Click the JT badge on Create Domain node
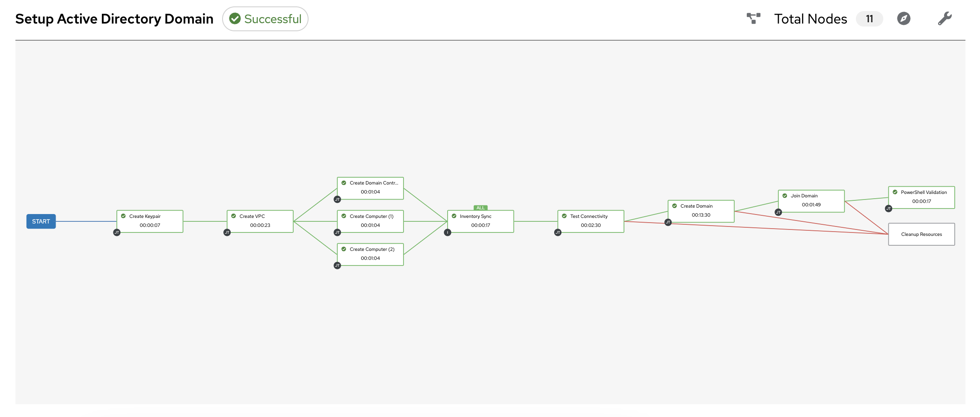 pyautogui.click(x=668, y=222)
